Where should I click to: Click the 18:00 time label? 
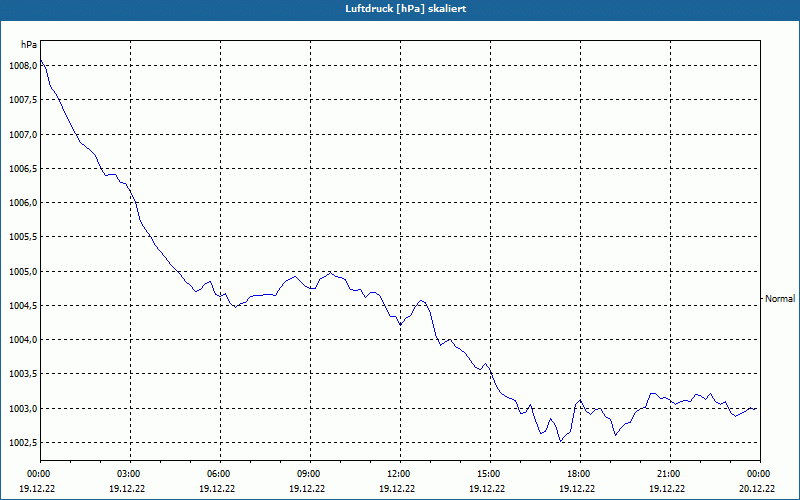(x=580, y=474)
